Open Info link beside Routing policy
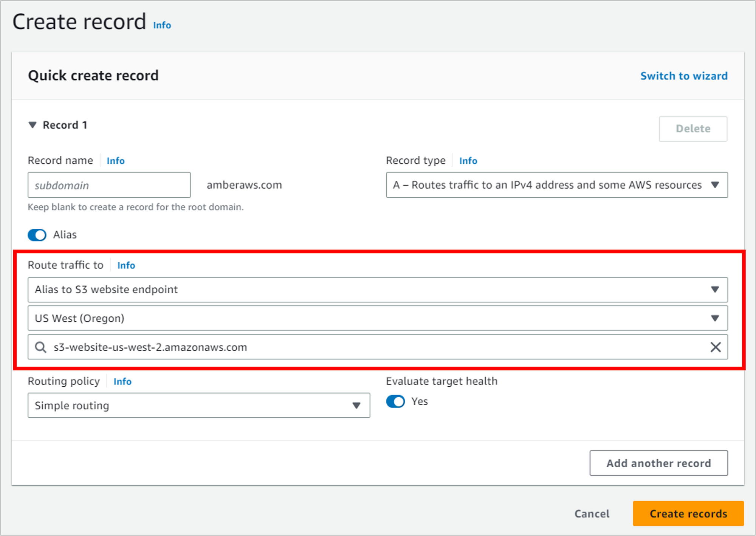The image size is (756, 536). 122,381
